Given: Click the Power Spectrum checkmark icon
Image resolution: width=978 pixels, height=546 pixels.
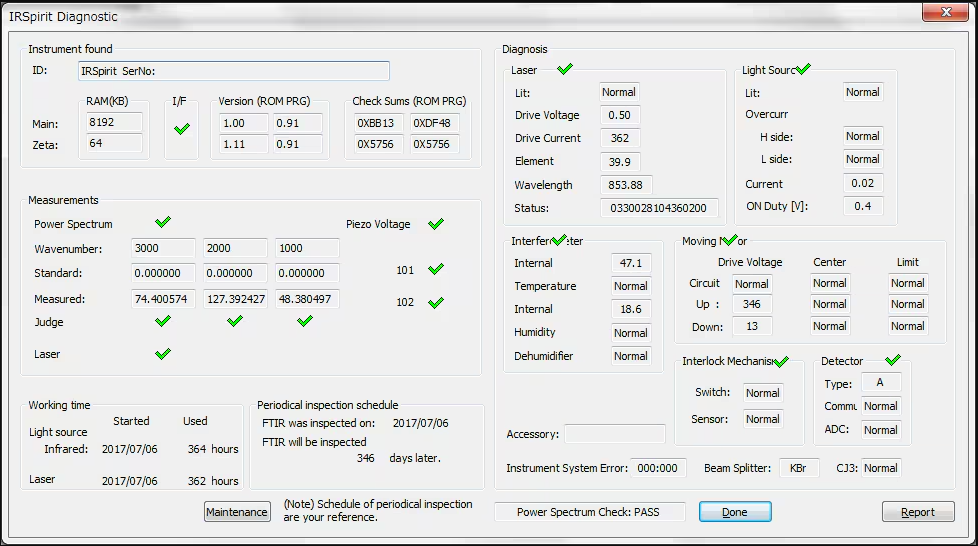Looking at the screenshot, I should point(163,222).
